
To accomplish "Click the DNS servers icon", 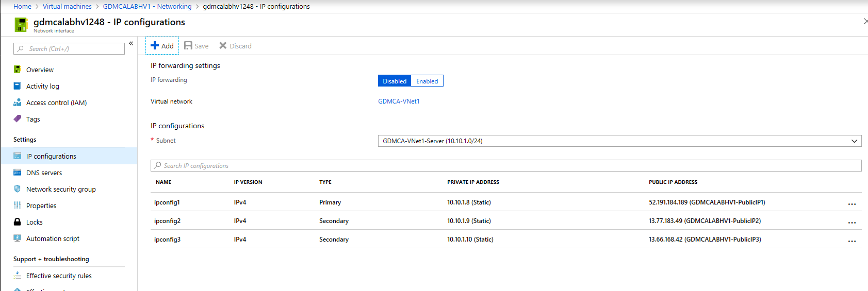I will (x=18, y=173).
